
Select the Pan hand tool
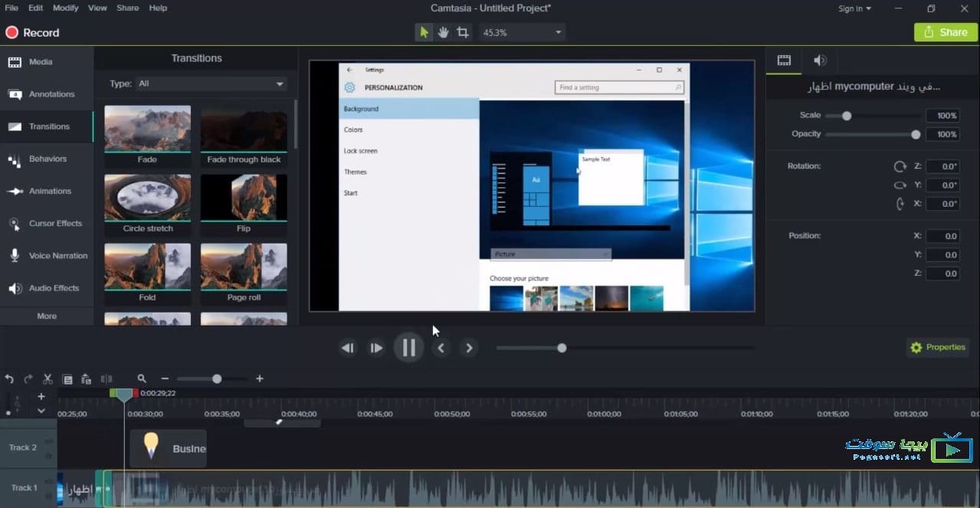443,32
